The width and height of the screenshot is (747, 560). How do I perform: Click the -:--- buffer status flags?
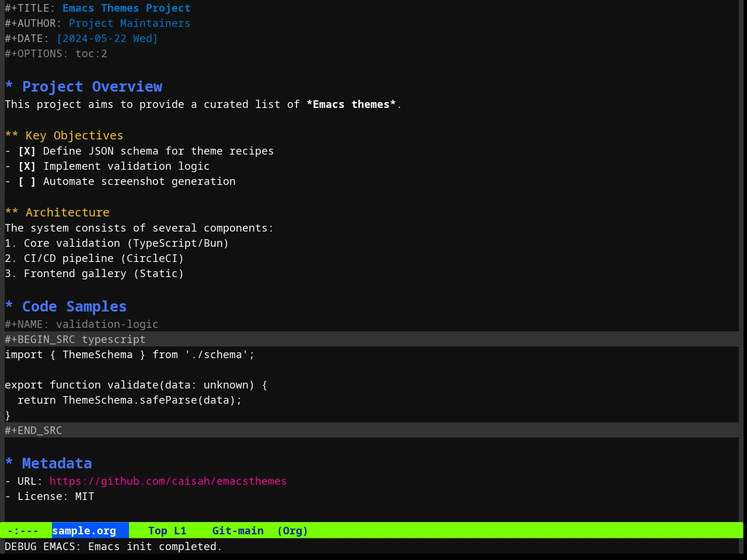[x=23, y=531]
